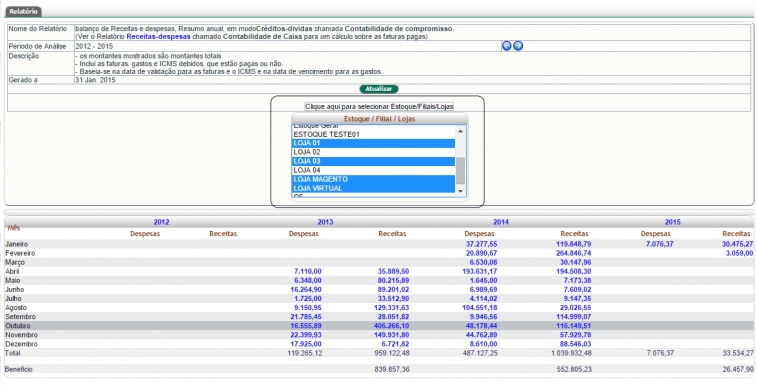This screenshot has width=757, height=386.
Task: Toggle LOJA VIRTUAL selection
Action: [373, 188]
